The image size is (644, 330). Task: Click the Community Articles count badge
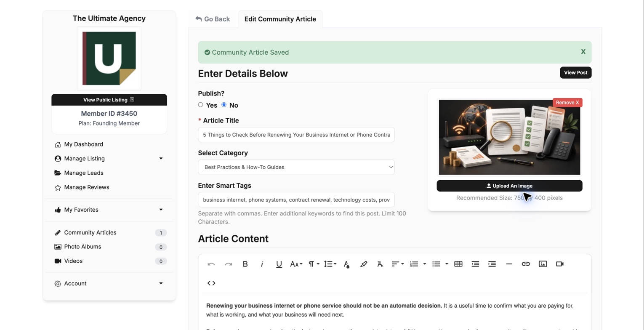[x=161, y=233]
